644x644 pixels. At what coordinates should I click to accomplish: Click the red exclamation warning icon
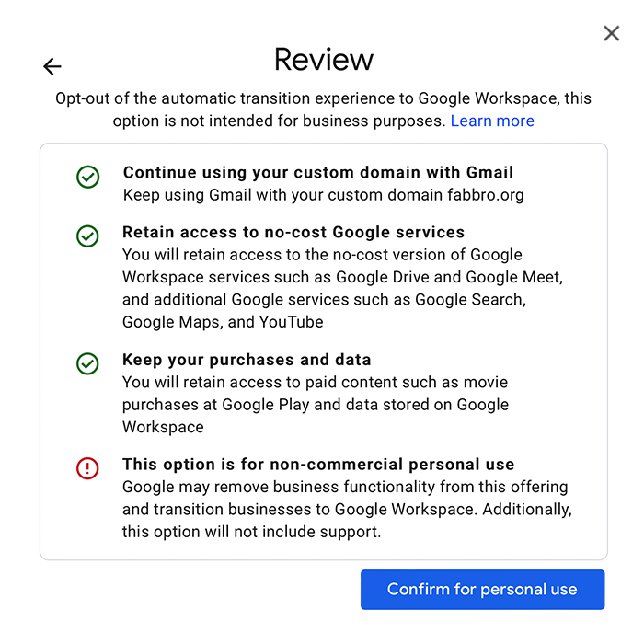87,468
